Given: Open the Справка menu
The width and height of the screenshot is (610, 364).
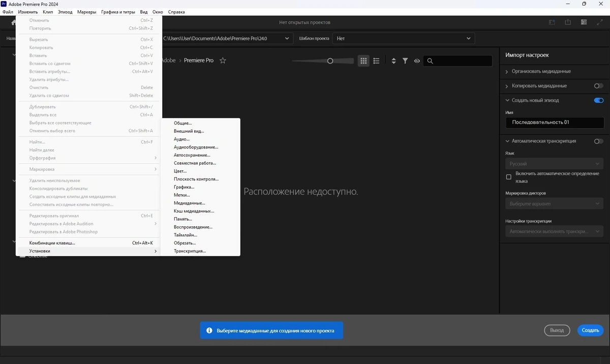Looking at the screenshot, I should click(176, 12).
